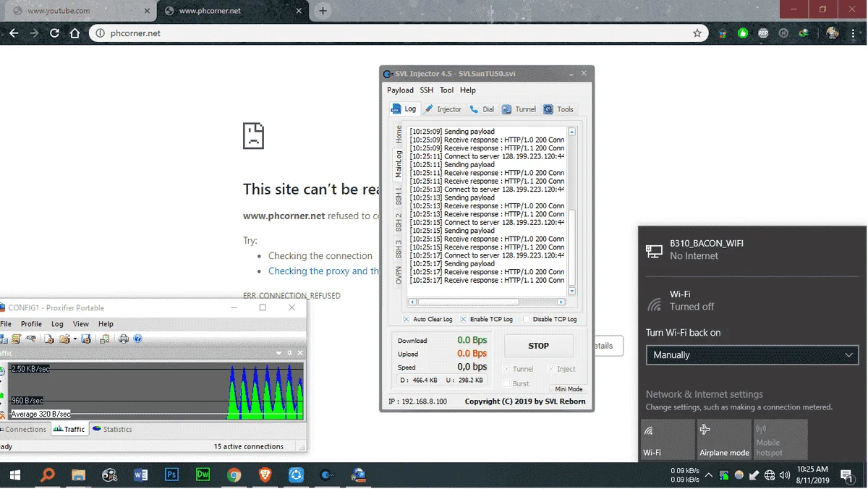This screenshot has width=868, height=489.
Task: Open Brave browser from the taskbar
Action: pos(265,475)
